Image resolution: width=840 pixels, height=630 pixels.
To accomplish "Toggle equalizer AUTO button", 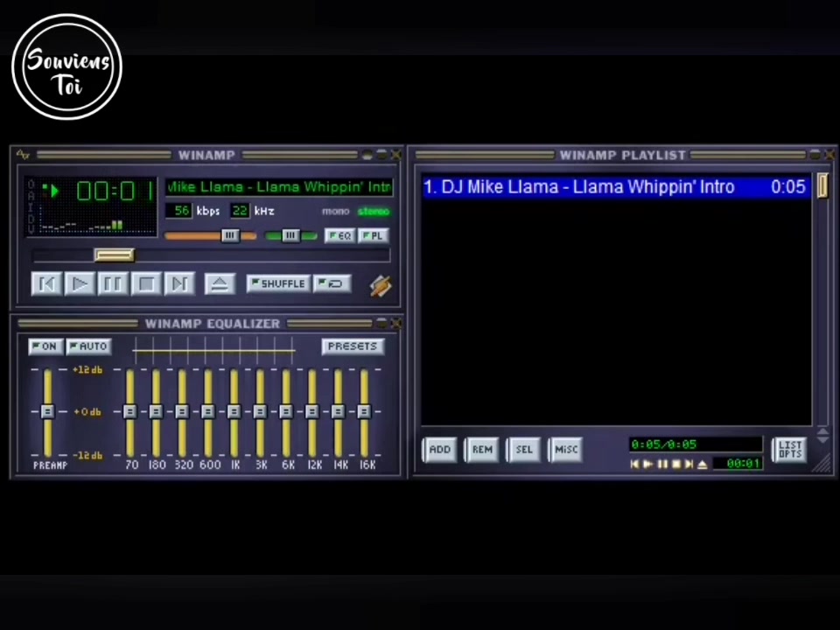I will click(x=89, y=346).
